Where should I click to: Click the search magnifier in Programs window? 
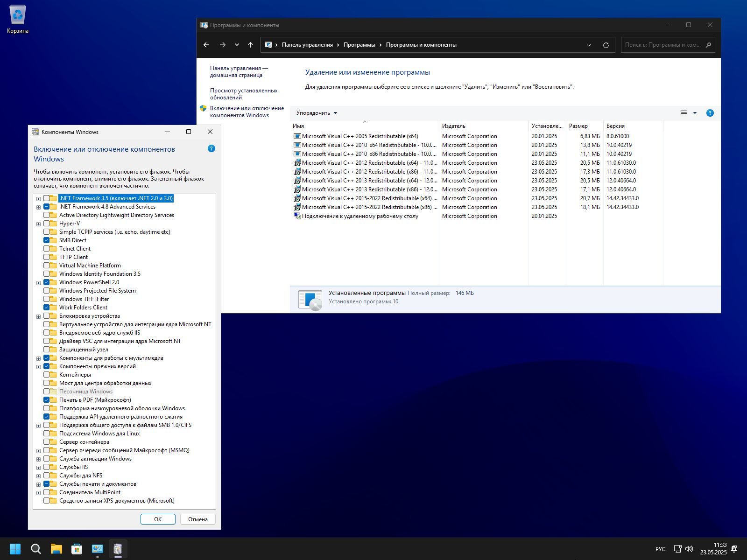click(708, 45)
